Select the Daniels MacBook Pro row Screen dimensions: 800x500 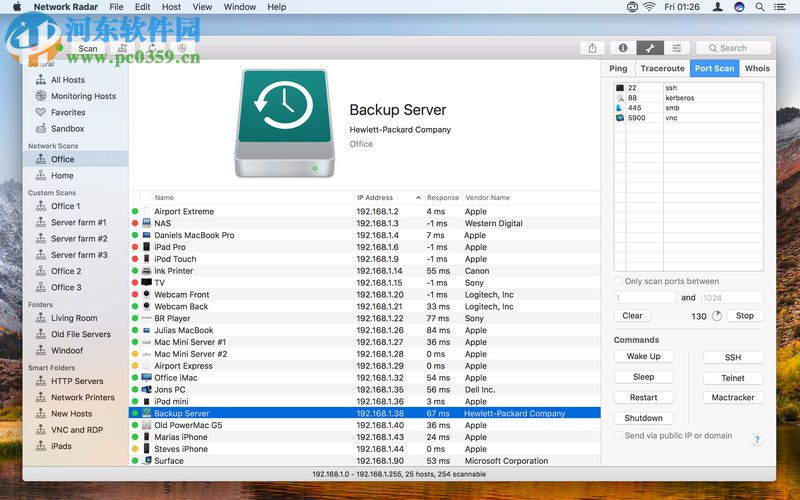coord(365,235)
